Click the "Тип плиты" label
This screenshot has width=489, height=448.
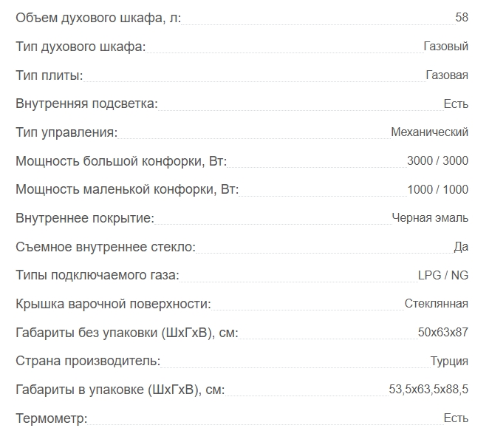(49, 75)
